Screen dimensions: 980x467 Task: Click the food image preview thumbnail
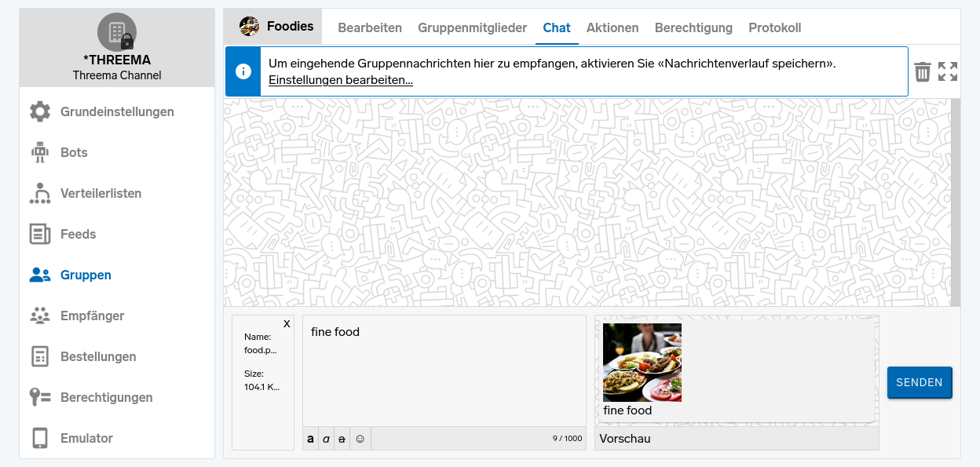point(642,363)
